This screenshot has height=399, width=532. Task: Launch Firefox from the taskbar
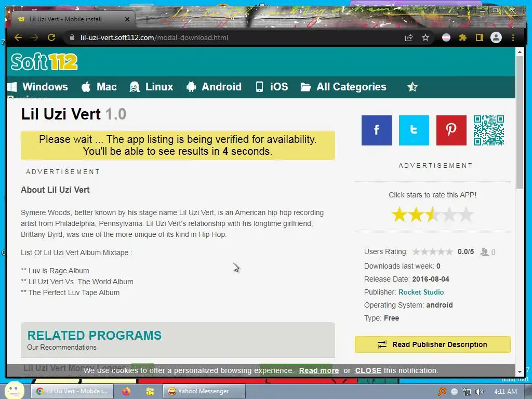point(126,391)
